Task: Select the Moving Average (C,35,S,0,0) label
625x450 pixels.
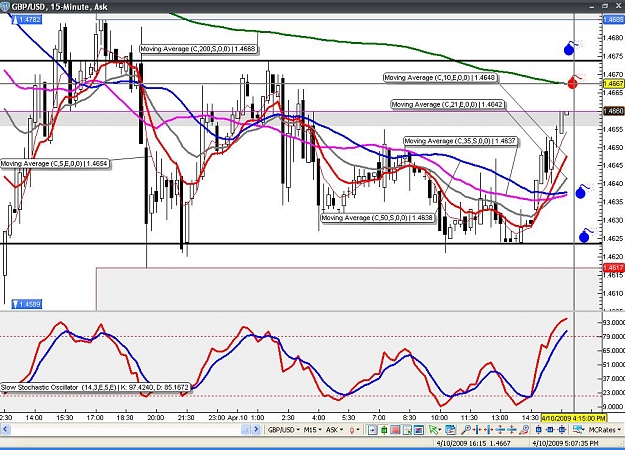Action: (461, 141)
